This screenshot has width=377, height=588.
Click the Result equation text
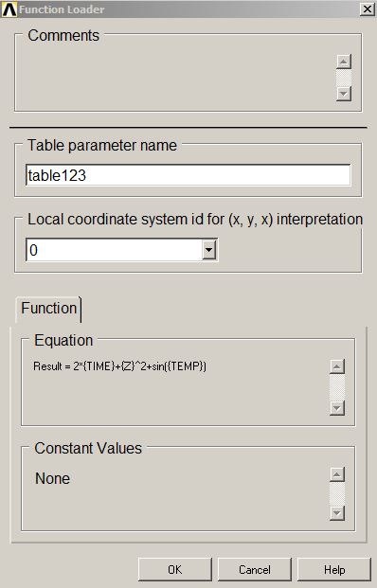(119, 366)
